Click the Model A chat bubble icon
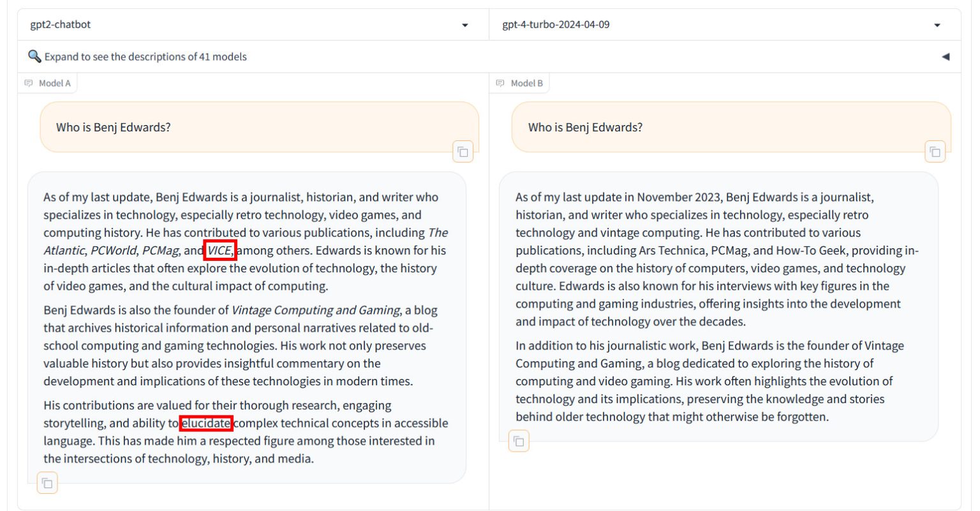 [27, 82]
